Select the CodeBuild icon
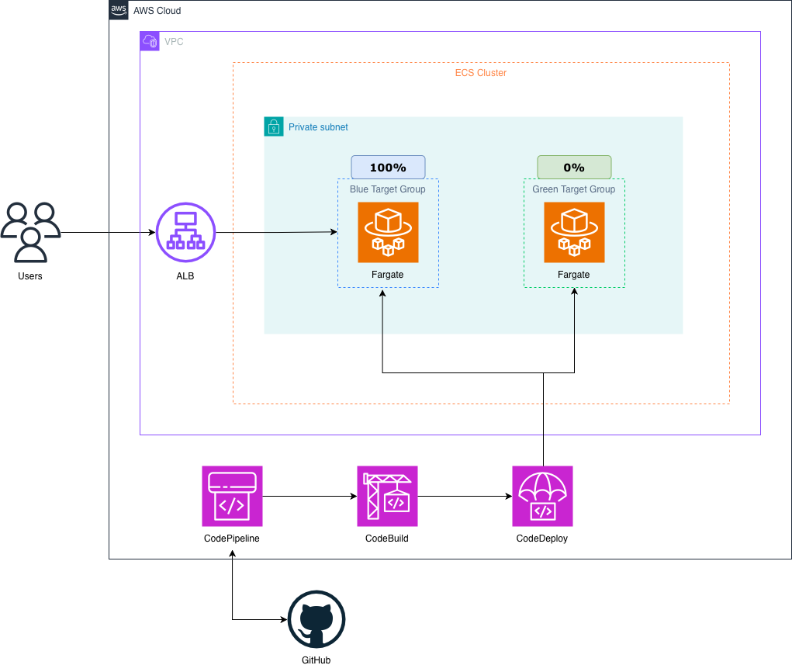 (x=387, y=496)
